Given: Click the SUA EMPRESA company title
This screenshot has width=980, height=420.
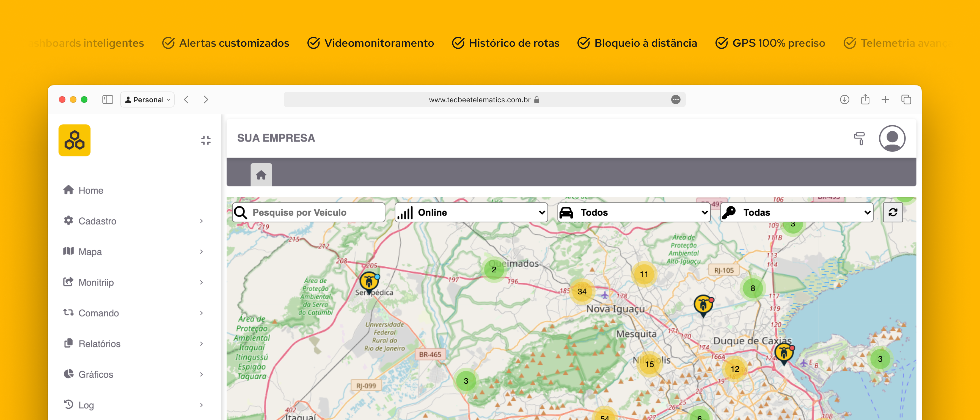Looking at the screenshot, I should coord(276,138).
